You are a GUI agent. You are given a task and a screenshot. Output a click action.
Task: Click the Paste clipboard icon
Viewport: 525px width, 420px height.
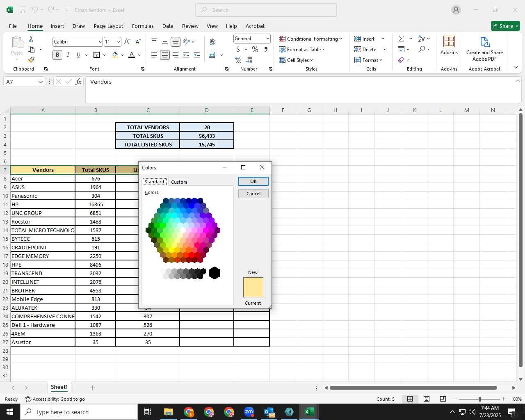[17, 42]
